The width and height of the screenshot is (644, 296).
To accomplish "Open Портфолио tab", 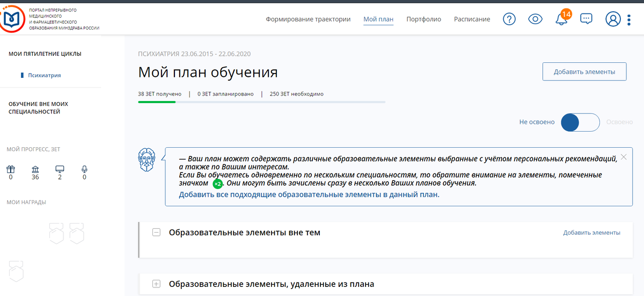I will (424, 19).
